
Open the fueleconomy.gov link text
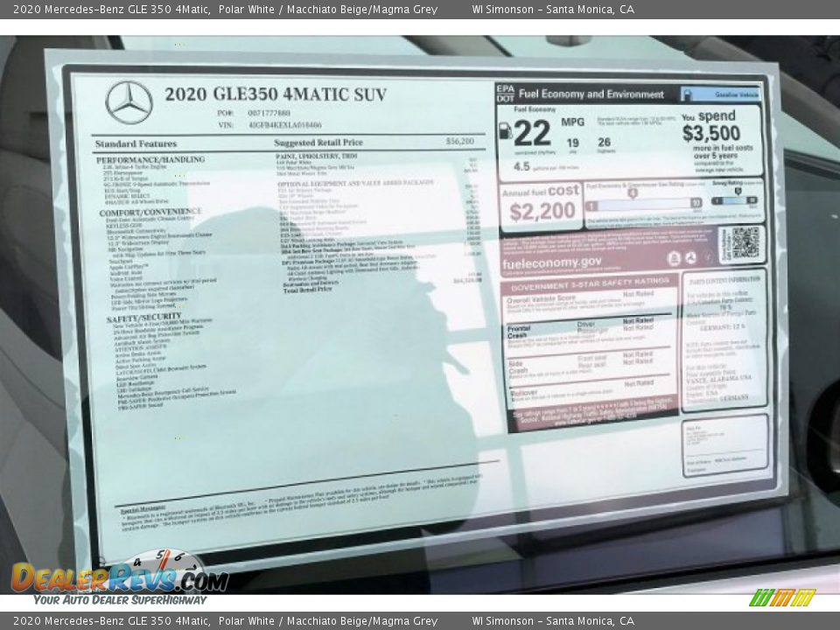tap(552, 263)
